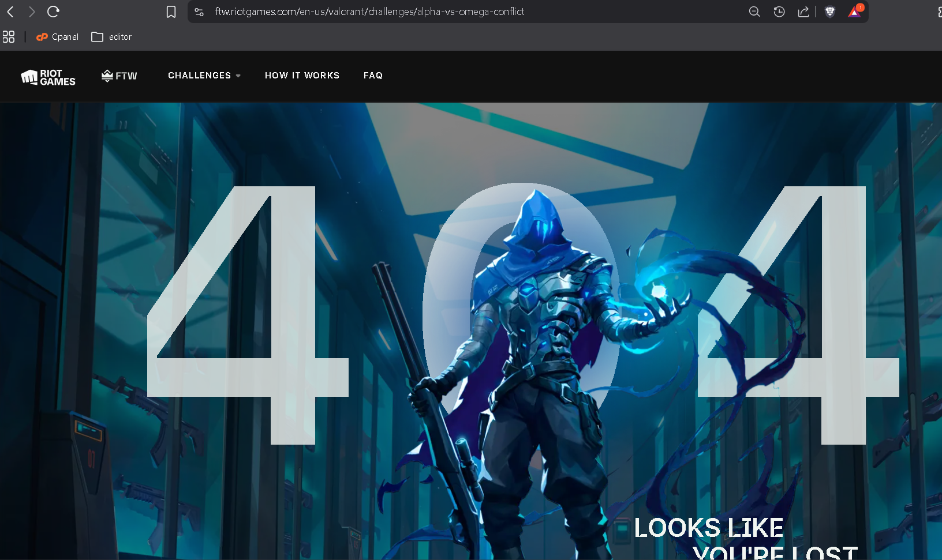Image resolution: width=942 pixels, height=560 pixels.
Task: Open the How It Works page
Action: pyautogui.click(x=302, y=76)
